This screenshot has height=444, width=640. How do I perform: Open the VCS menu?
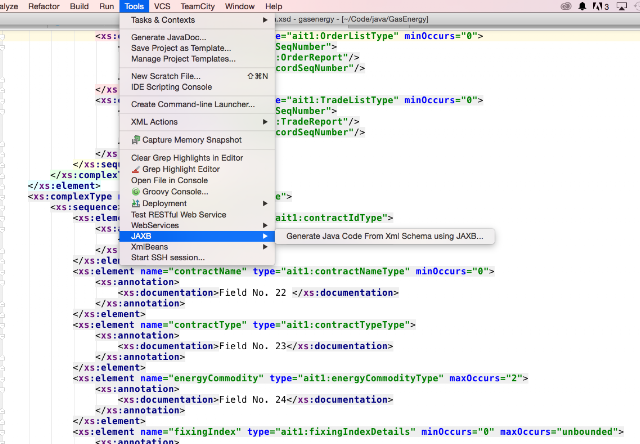click(162, 6)
